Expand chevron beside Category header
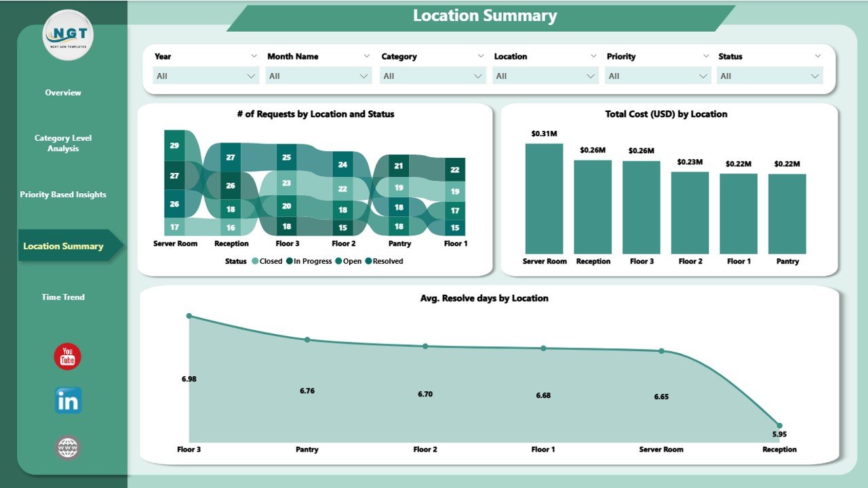This screenshot has width=868, height=488. point(480,56)
